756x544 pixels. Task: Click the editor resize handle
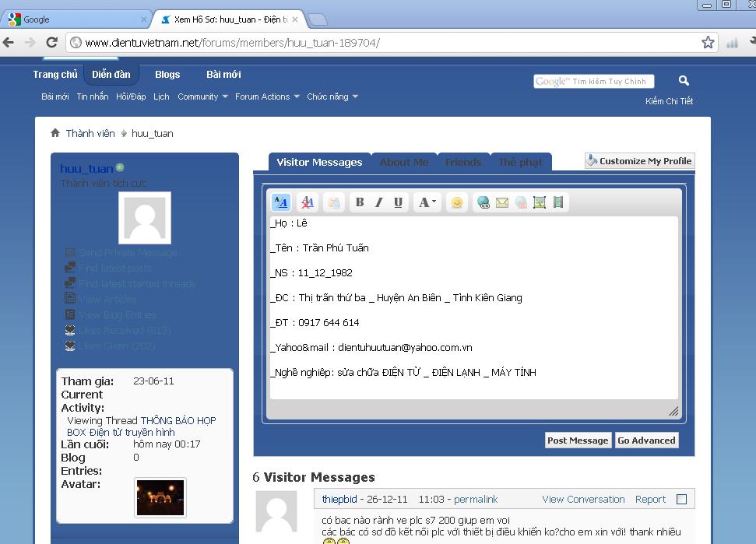[673, 411]
